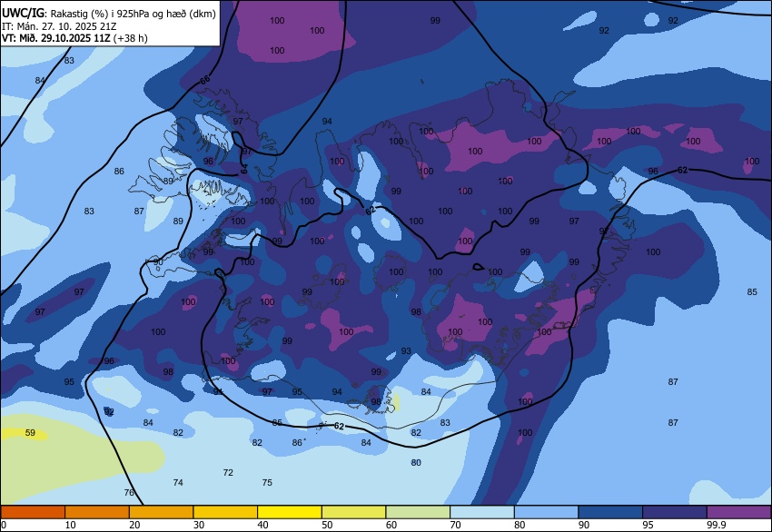Click the legend tick label 10

point(70,525)
